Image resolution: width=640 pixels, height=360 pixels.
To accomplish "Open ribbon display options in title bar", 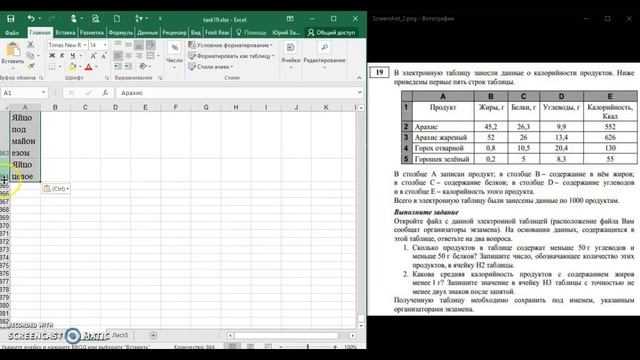I will pyautogui.click(x=290, y=19).
